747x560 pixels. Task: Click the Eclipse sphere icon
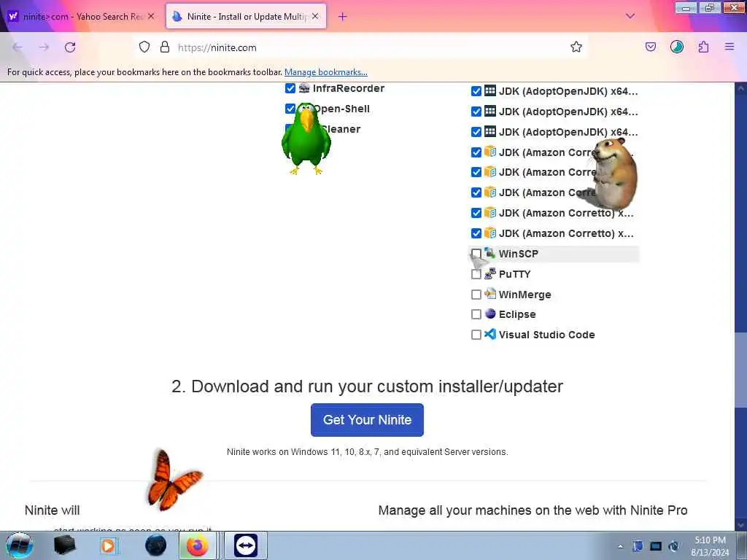490,314
